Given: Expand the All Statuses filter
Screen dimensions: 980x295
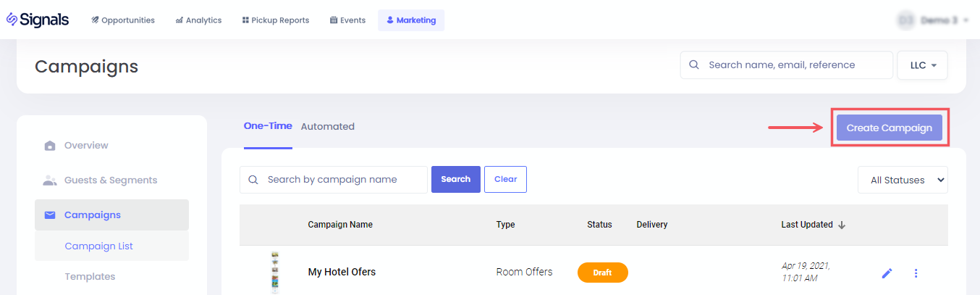Looking at the screenshot, I should (903, 180).
